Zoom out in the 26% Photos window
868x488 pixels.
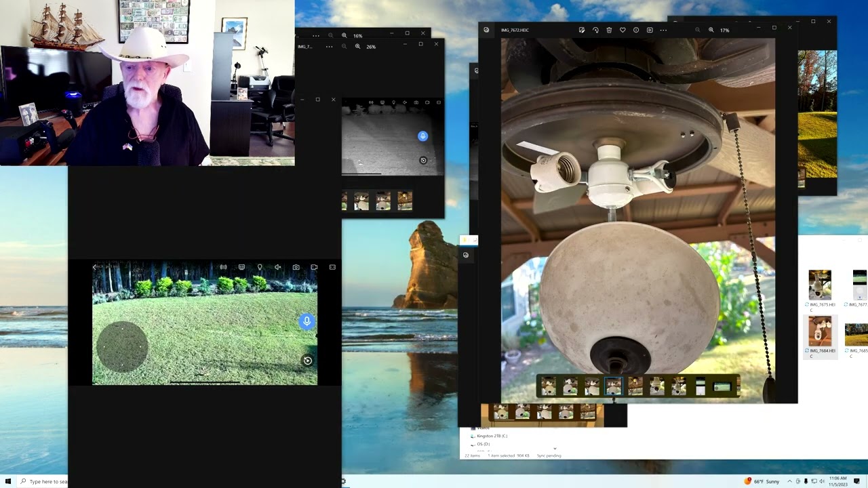click(344, 47)
